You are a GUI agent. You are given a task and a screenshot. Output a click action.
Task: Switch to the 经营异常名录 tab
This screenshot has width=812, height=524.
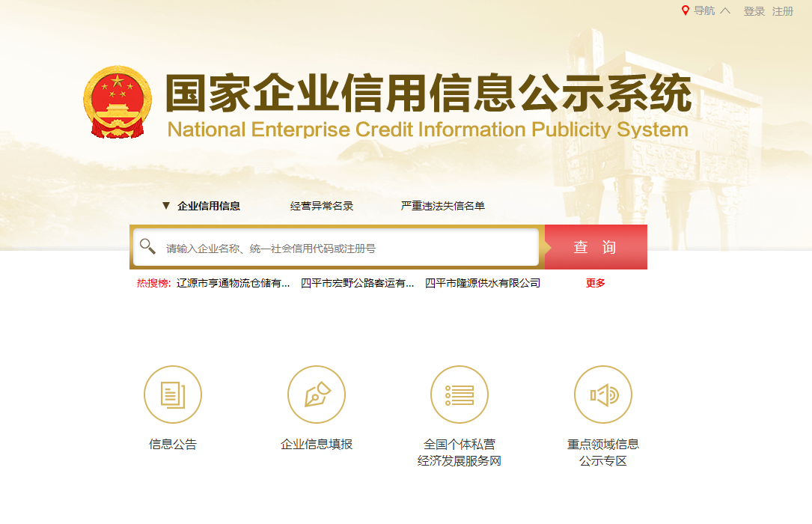click(x=323, y=204)
